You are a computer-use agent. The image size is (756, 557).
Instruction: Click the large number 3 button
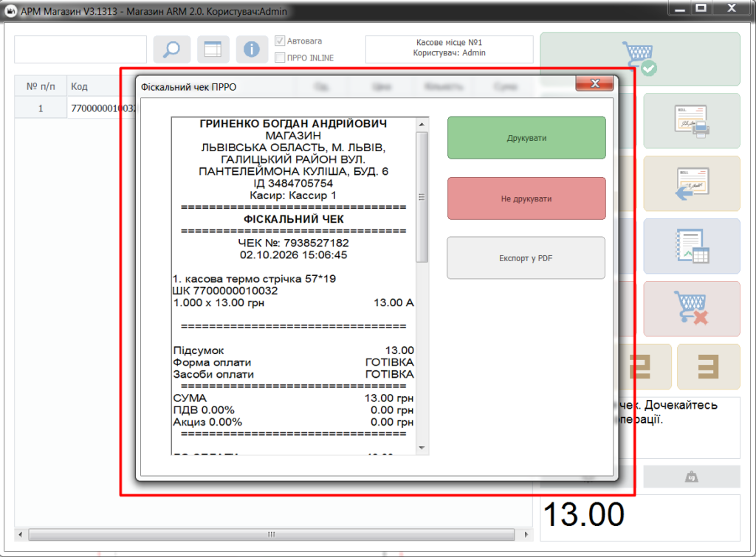pyautogui.click(x=708, y=367)
